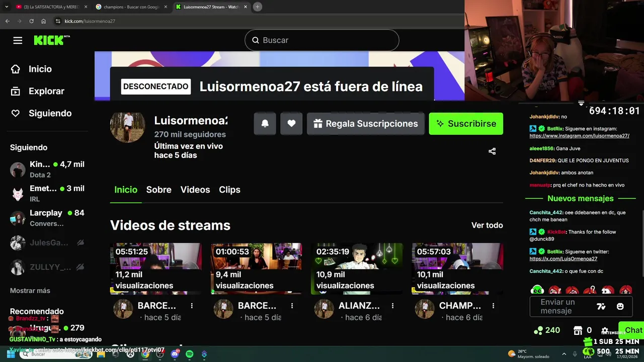
Task: Click Regala Suscripciones button
Action: coord(366,124)
